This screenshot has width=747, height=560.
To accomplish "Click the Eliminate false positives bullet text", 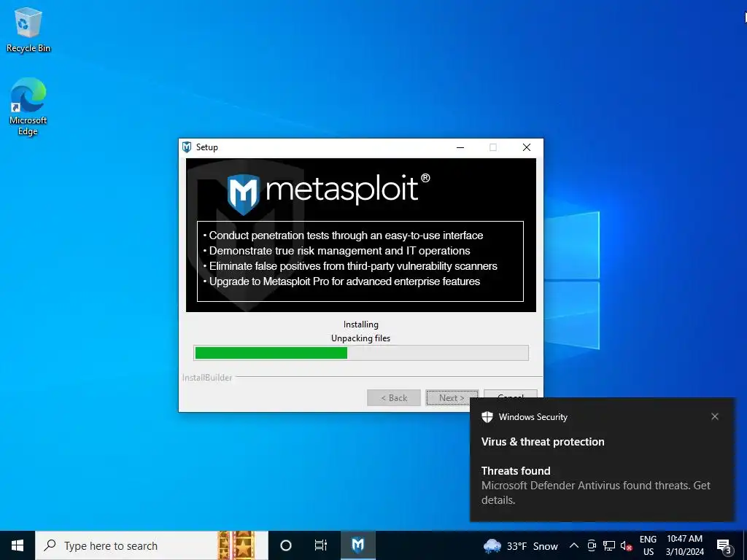I will click(352, 266).
